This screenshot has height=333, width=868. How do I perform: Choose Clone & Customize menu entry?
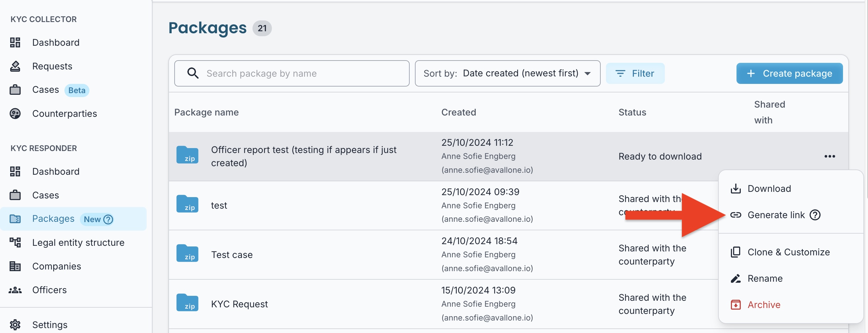pos(791,252)
